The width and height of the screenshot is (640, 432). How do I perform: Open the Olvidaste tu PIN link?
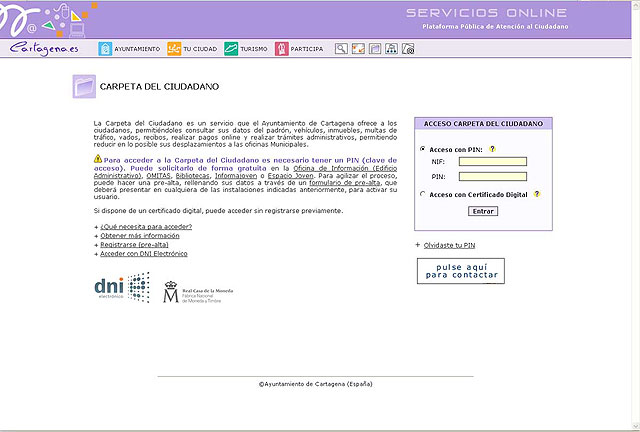(x=448, y=244)
